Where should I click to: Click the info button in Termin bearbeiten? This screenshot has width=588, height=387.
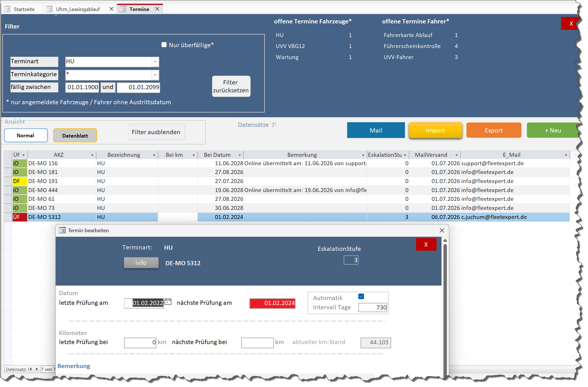coord(141,263)
